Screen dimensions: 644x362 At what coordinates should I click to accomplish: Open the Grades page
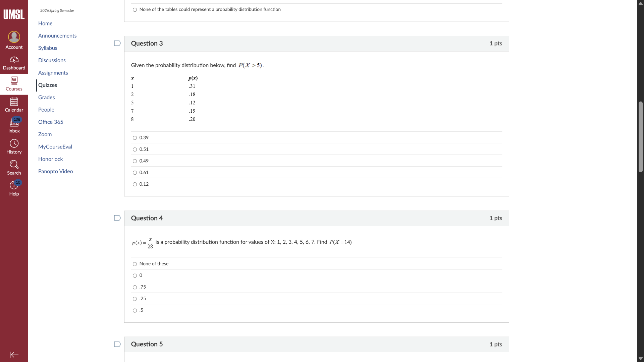[x=46, y=97]
